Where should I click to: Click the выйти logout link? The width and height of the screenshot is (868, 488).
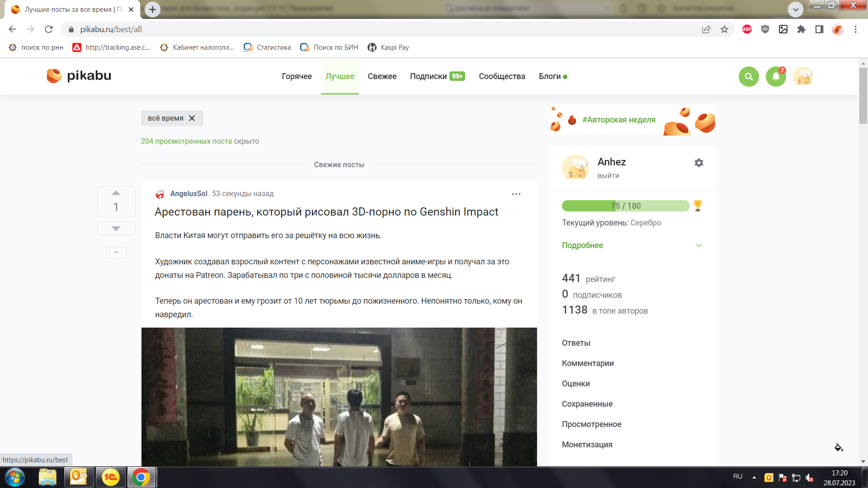pyautogui.click(x=608, y=176)
